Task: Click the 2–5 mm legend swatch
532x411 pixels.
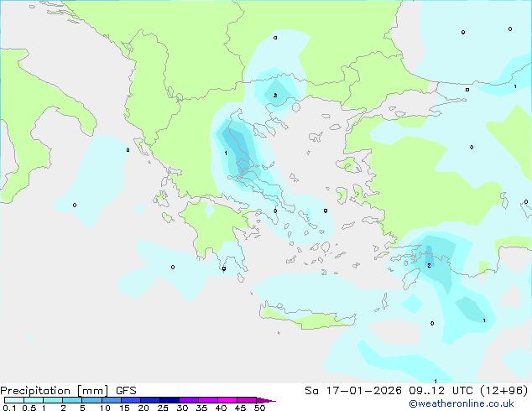Action: pos(72,400)
